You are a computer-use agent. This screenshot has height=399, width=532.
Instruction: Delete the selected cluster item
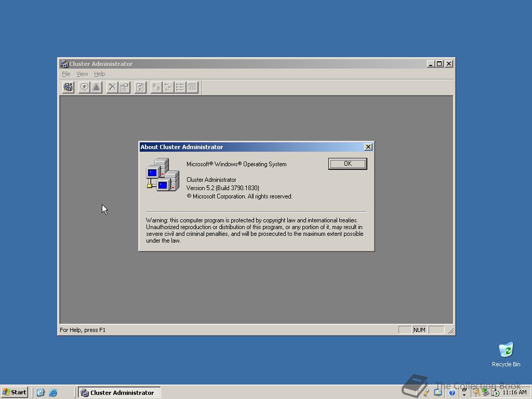point(112,87)
